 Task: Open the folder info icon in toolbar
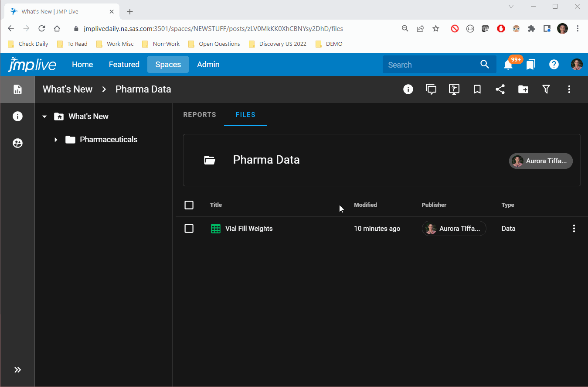(x=408, y=89)
